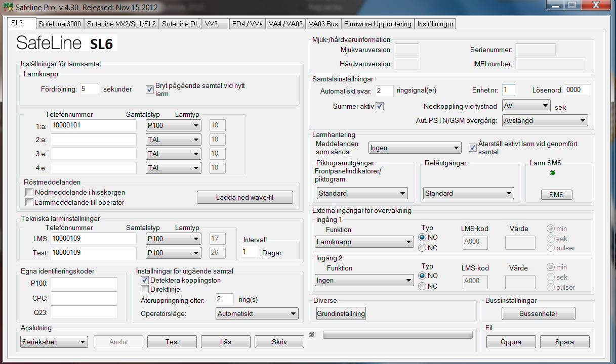The width and height of the screenshot is (616, 364).
Task: Toggle Återställ aktivt larm vid genomfört samtal
Action: click(x=473, y=148)
